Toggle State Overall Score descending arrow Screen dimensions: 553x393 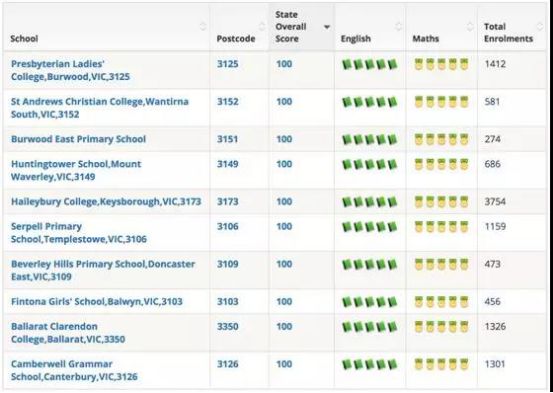pyautogui.click(x=327, y=27)
